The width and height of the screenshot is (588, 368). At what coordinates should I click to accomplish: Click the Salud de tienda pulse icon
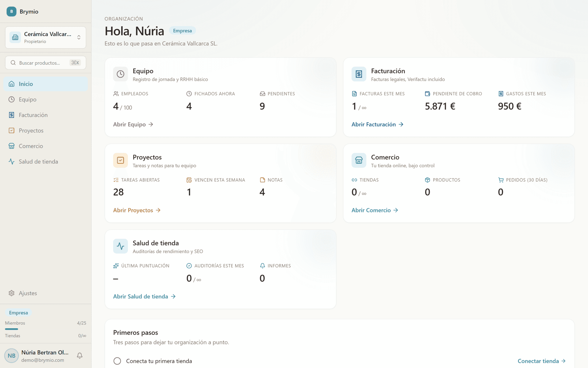121,246
